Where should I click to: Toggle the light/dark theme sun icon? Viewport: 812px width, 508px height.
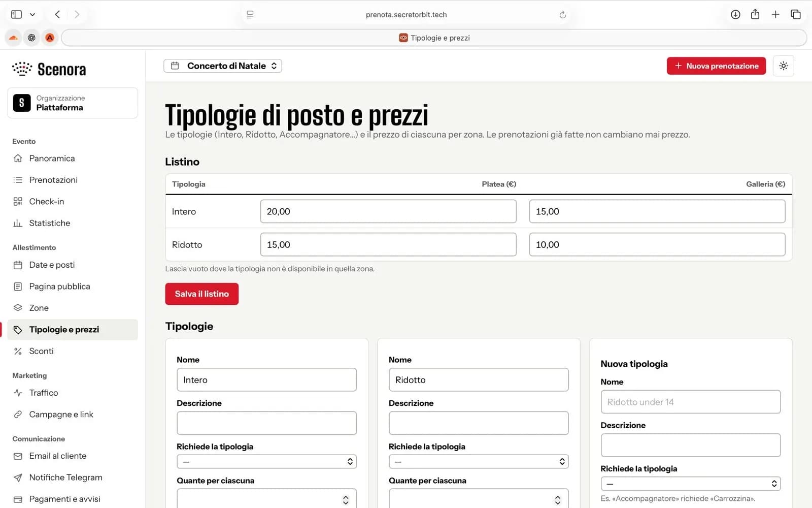pos(784,66)
